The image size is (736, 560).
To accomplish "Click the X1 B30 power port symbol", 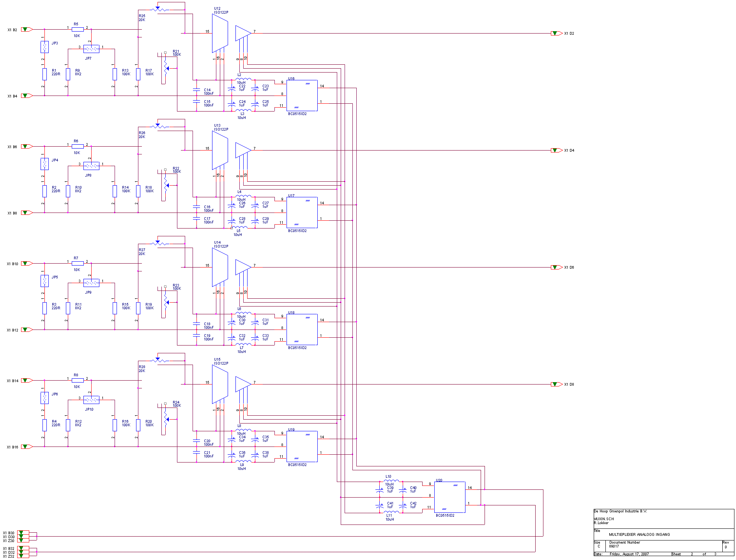I will click(x=23, y=533).
